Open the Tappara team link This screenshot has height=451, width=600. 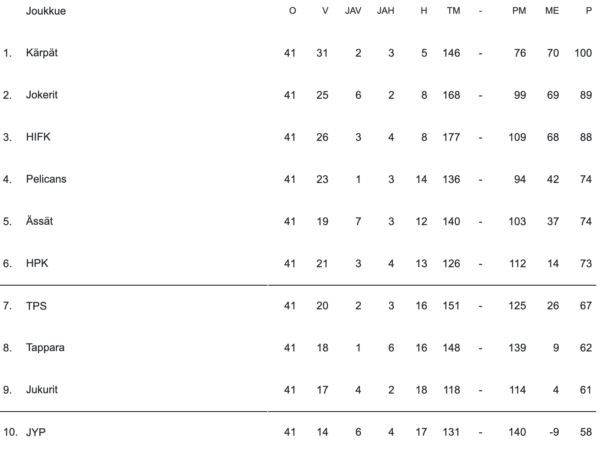[46, 348]
